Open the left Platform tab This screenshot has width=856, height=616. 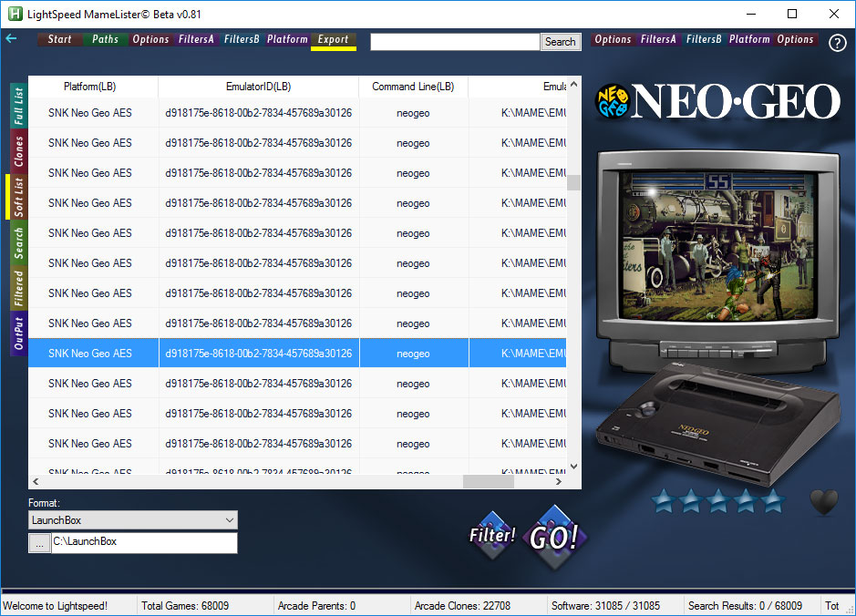click(x=287, y=39)
